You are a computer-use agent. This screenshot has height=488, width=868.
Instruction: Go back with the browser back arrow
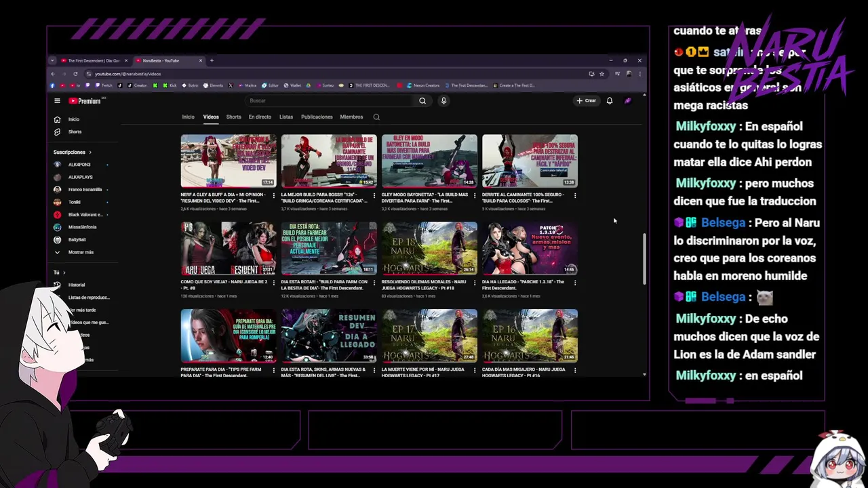coord(54,74)
